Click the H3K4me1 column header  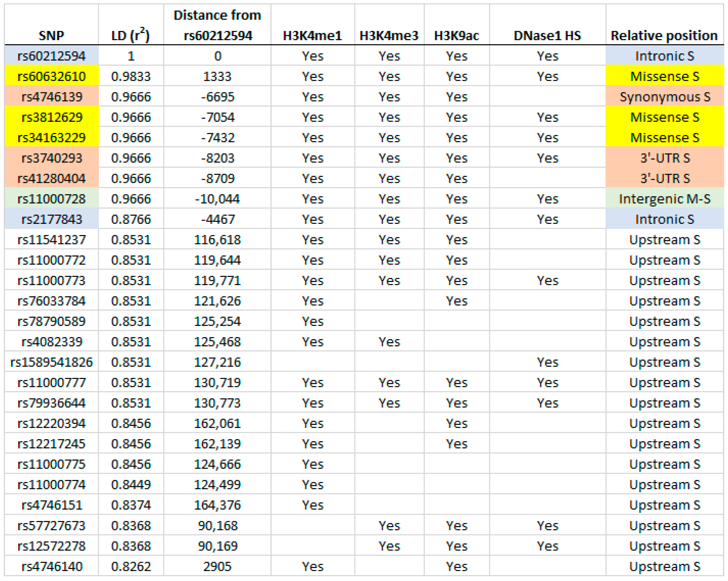coord(312,35)
